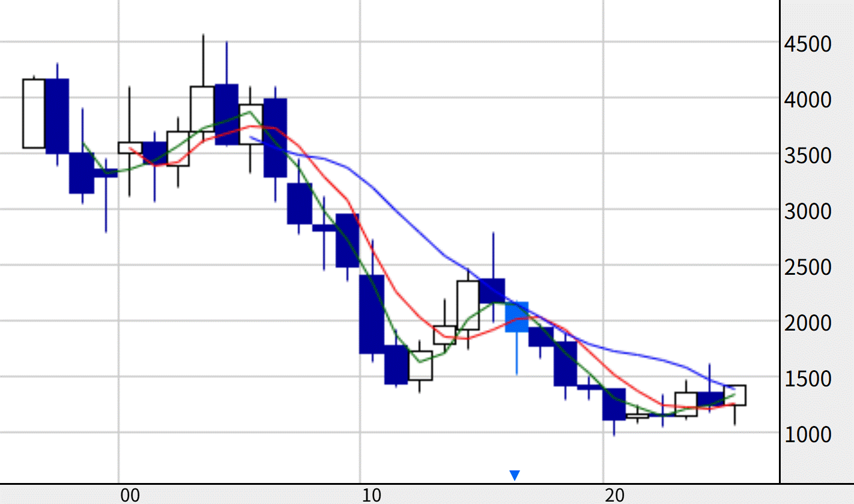Select the light-blue highlighted candlestick

pyautogui.click(x=516, y=317)
